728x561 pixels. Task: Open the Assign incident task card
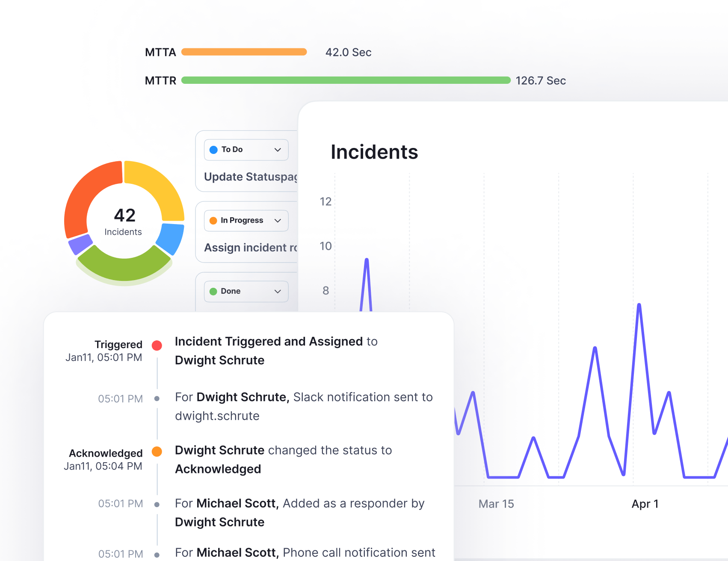click(x=251, y=248)
